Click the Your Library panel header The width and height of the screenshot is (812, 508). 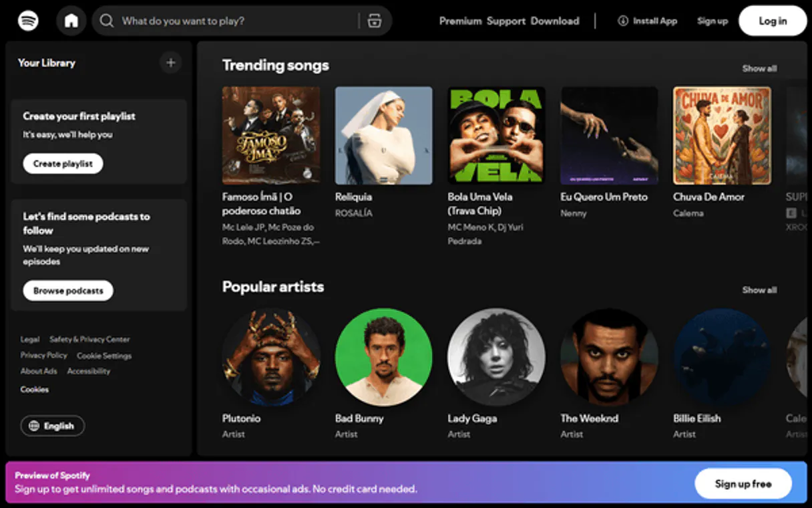coord(47,62)
